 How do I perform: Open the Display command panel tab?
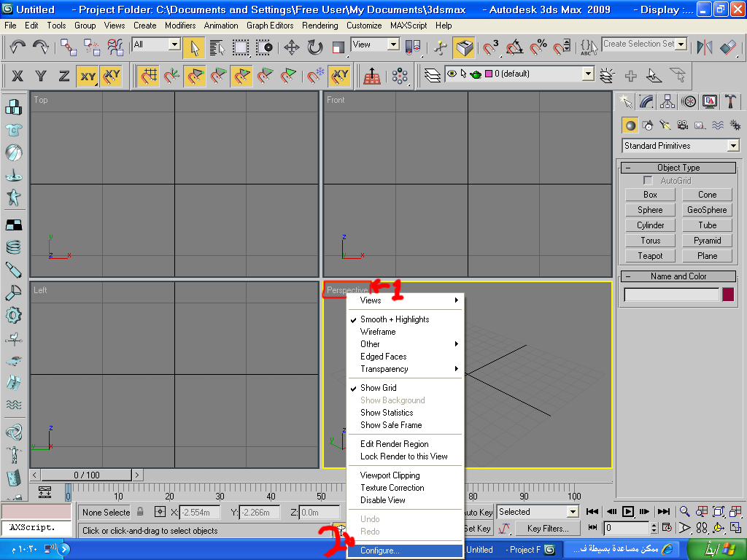click(710, 101)
